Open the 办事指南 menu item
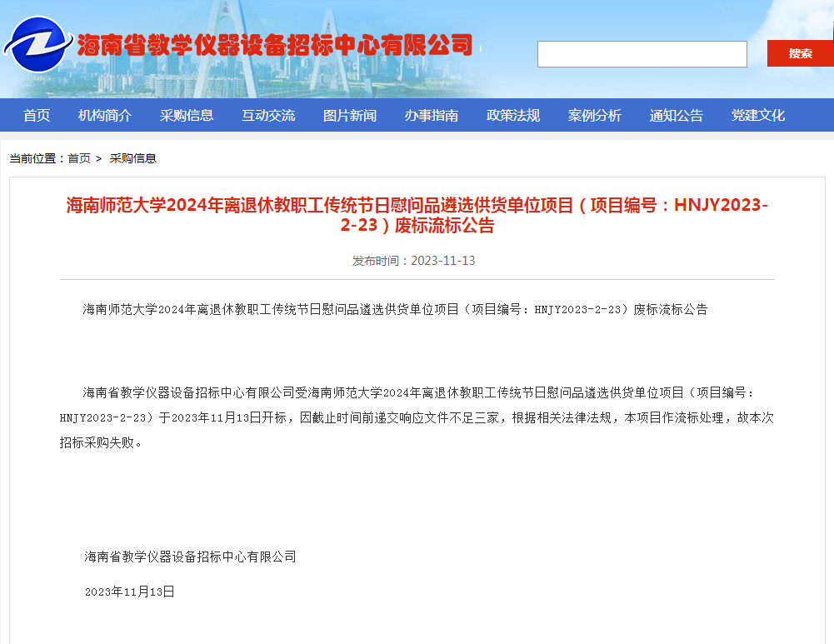834x644 pixels. pos(432,116)
